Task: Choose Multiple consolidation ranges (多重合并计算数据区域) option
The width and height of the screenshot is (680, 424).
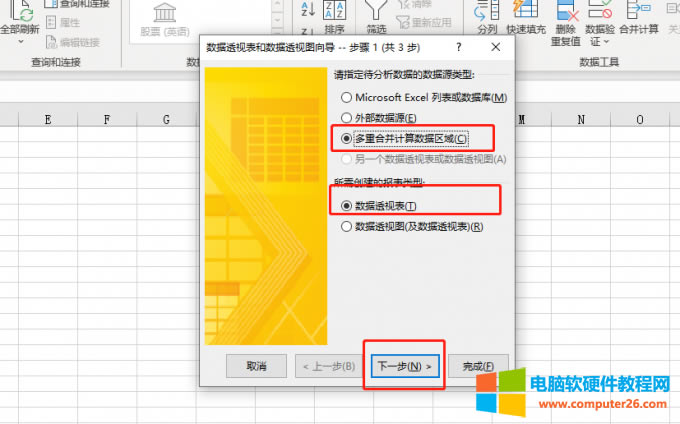Action: pos(347,139)
